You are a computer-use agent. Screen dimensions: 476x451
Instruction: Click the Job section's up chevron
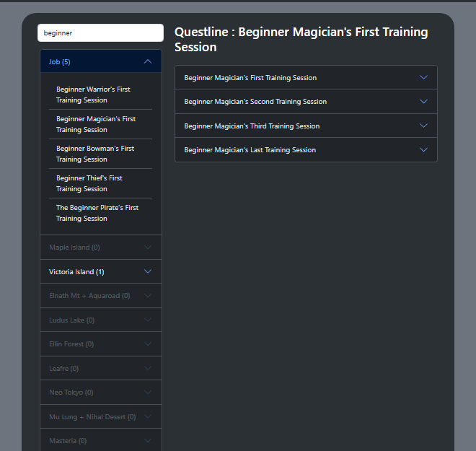[x=148, y=61]
